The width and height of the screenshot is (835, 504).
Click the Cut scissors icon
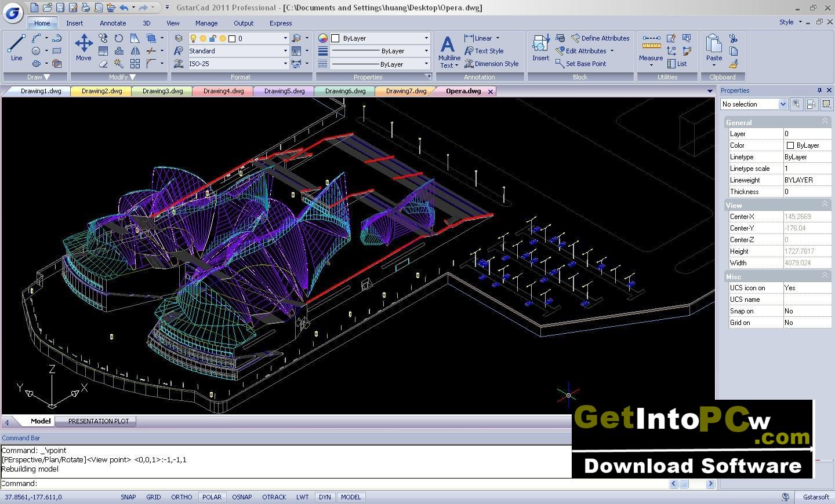734,38
